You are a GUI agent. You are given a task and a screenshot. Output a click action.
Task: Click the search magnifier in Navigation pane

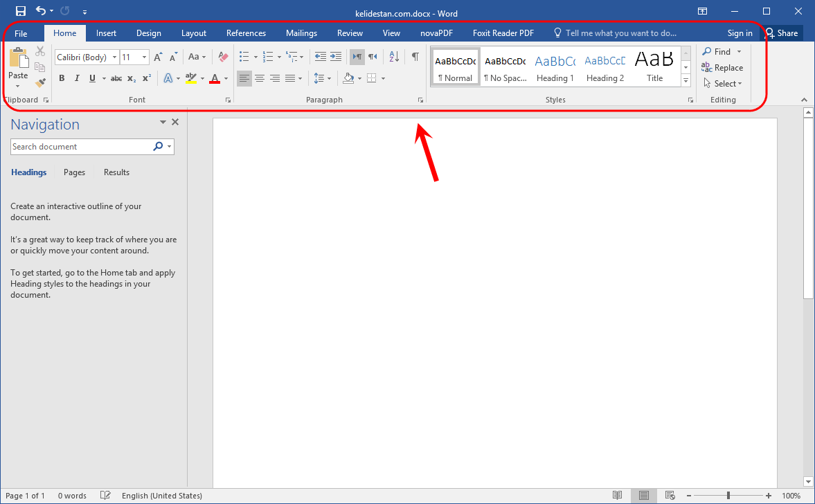pos(158,147)
